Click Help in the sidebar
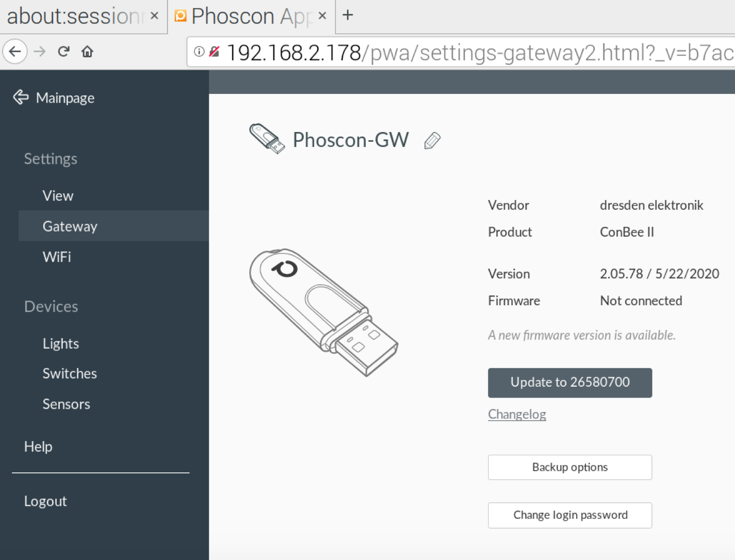The image size is (735, 560). pos(38,447)
